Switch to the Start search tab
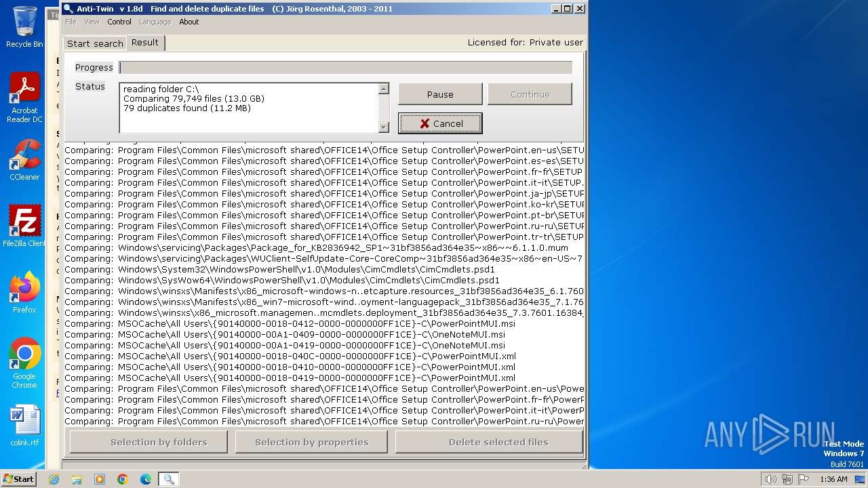Viewport: 868px width, 488px height. (x=95, y=43)
